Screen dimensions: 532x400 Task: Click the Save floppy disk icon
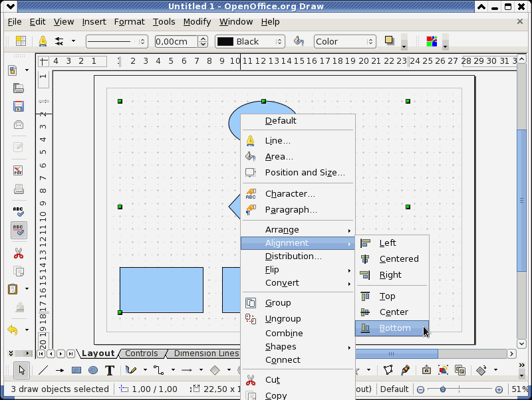coord(19,106)
